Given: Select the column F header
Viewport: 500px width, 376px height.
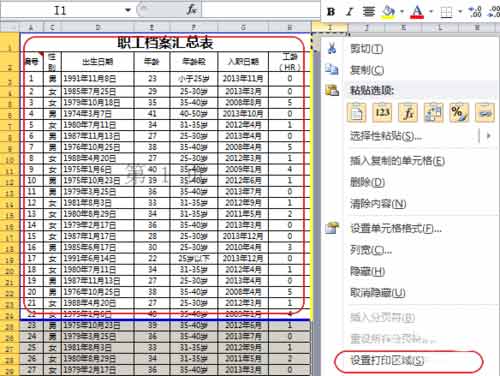Looking at the screenshot, I should (194, 28).
